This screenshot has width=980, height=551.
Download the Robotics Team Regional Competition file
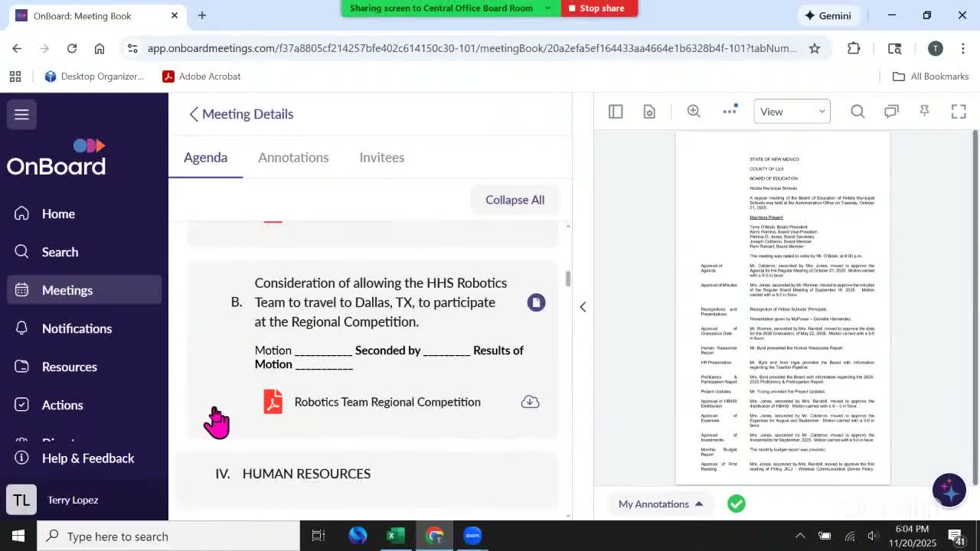[530, 402]
